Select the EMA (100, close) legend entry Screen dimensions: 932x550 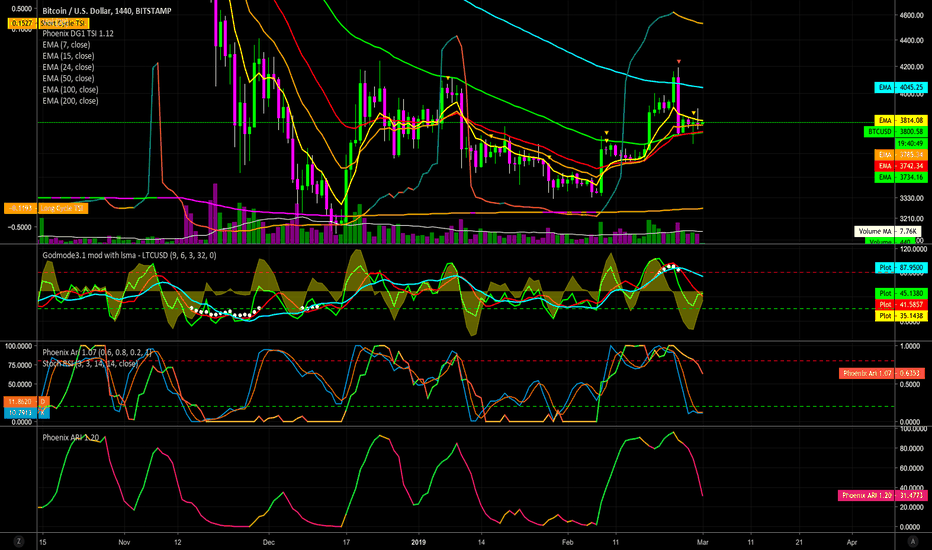pyautogui.click(x=70, y=90)
